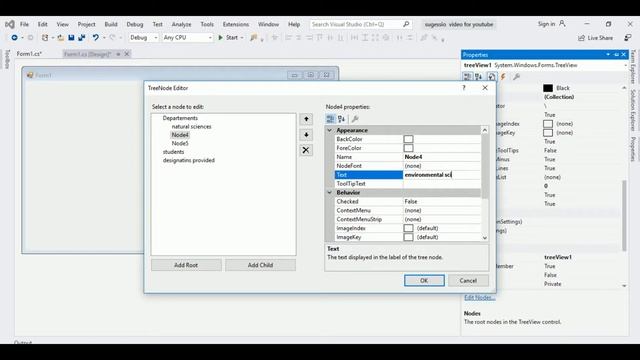The width and height of the screenshot is (640, 360).
Task: Click the New Project toolbar icon
Action: click(x=45, y=38)
